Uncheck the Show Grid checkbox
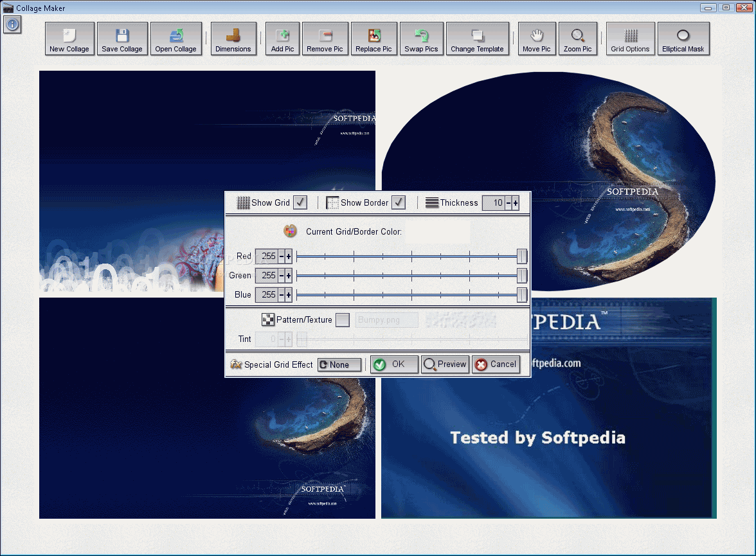 point(300,202)
